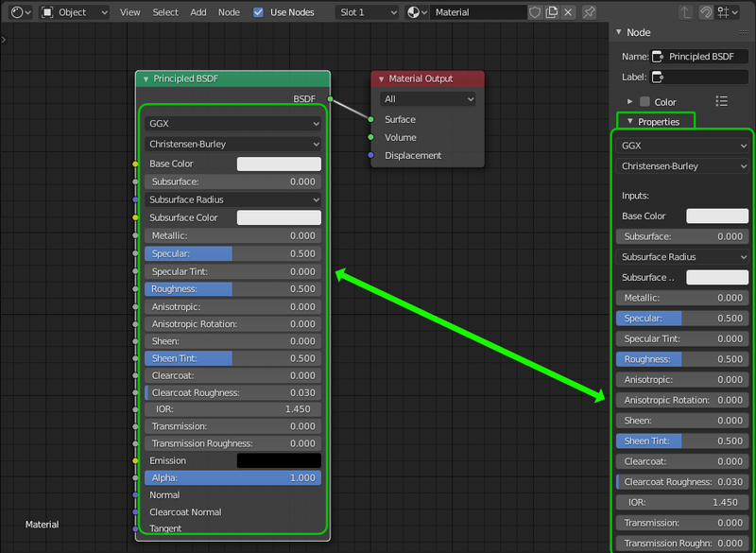Collapse the Node panel in the sidebar
Viewport: 756px width, 553px height.
click(x=619, y=32)
